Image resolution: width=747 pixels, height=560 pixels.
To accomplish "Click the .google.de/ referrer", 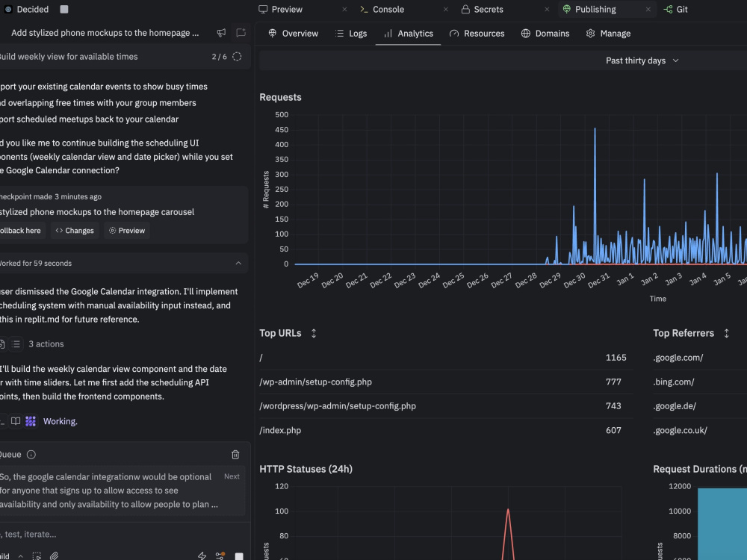I will click(675, 406).
